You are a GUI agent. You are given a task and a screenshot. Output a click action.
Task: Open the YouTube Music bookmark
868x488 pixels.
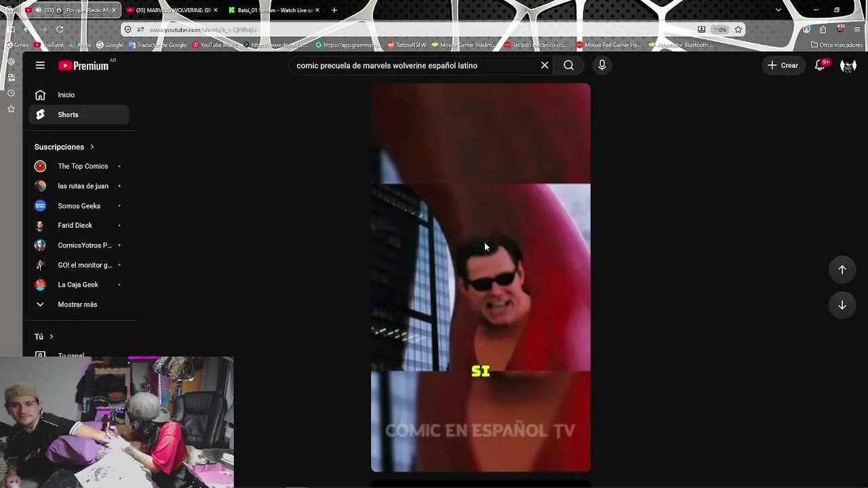(215, 45)
